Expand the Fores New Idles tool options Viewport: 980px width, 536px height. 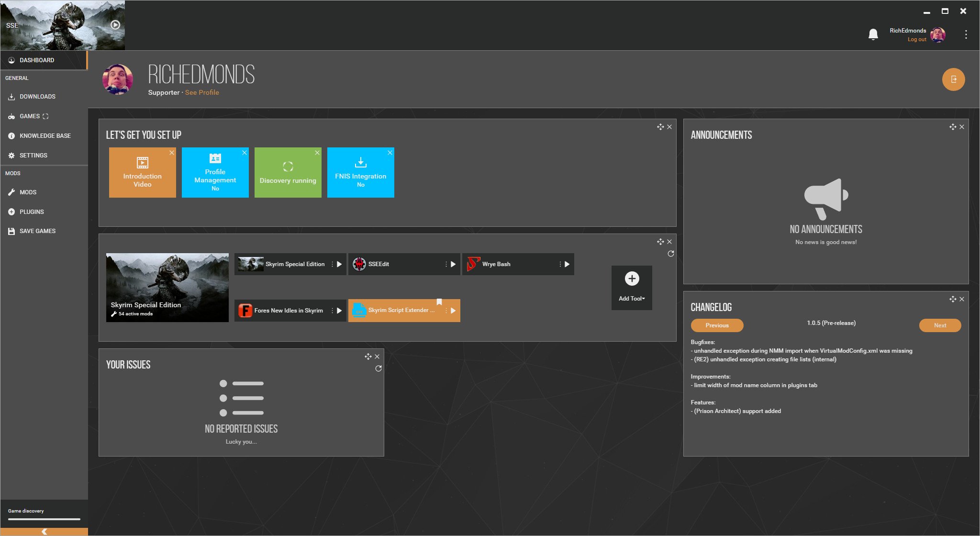tap(332, 310)
